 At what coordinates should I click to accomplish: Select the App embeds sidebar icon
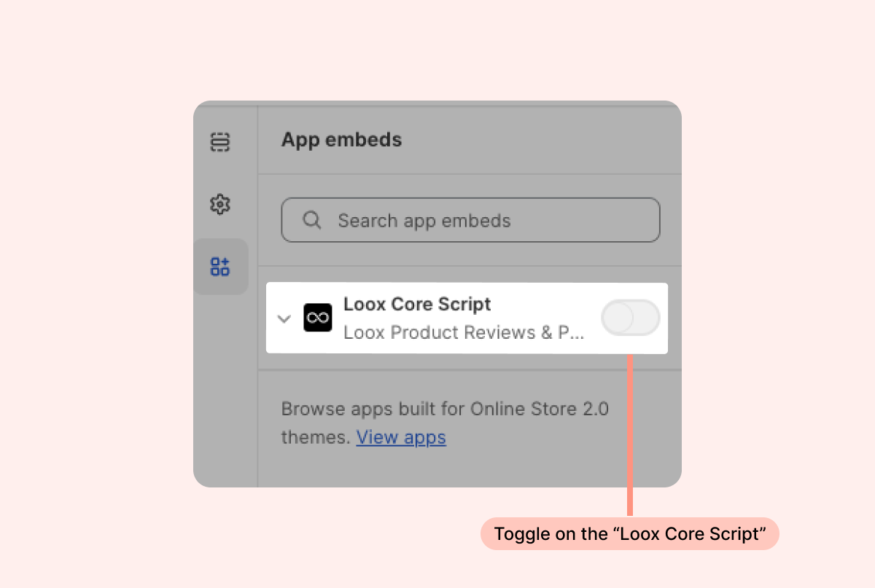tap(220, 267)
